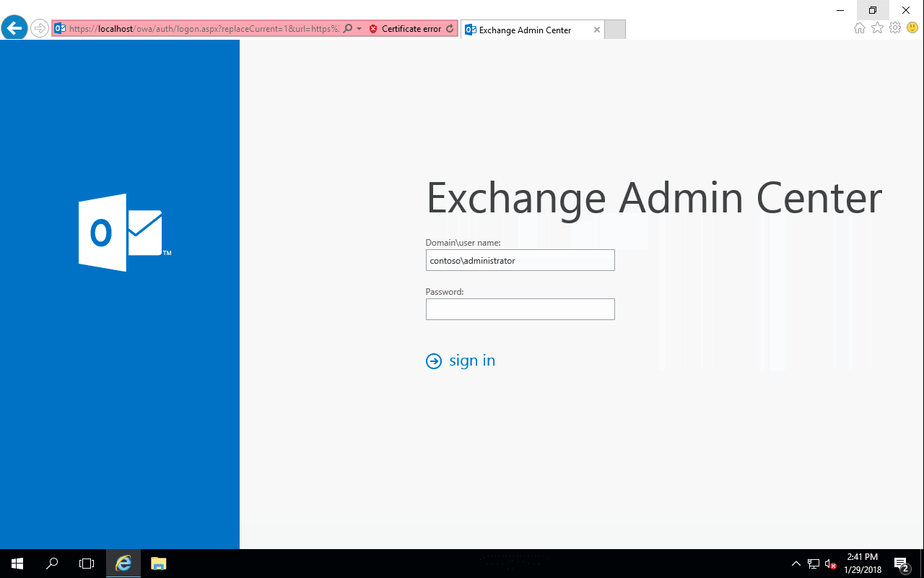The width and height of the screenshot is (924, 578).
Task: Open the clock showing 2:41 PM
Action: 863,564
